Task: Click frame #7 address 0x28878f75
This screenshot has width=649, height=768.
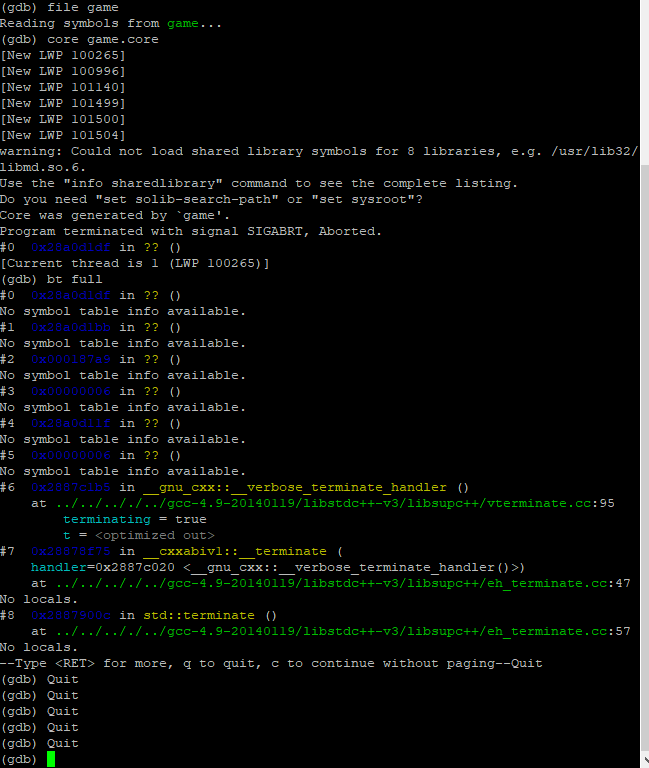Action: tap(71, 552)
